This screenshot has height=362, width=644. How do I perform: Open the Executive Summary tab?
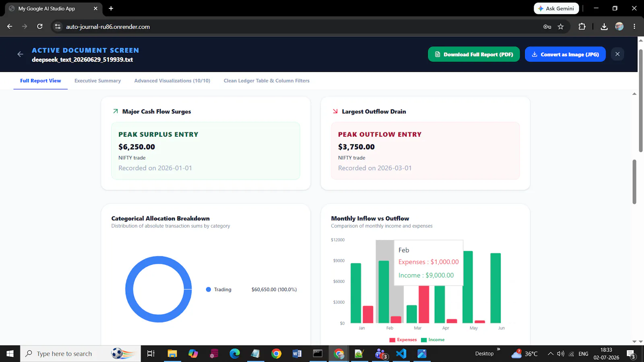coord(97,81)
